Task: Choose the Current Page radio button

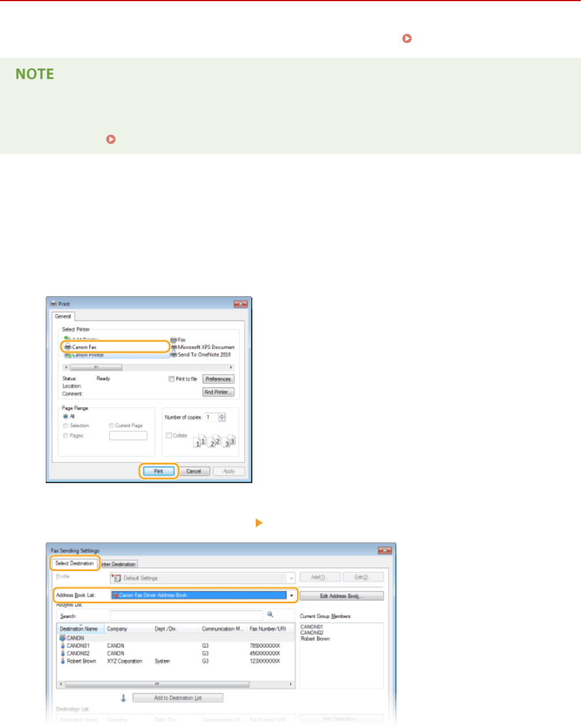Action: click(x=111, y=426)
